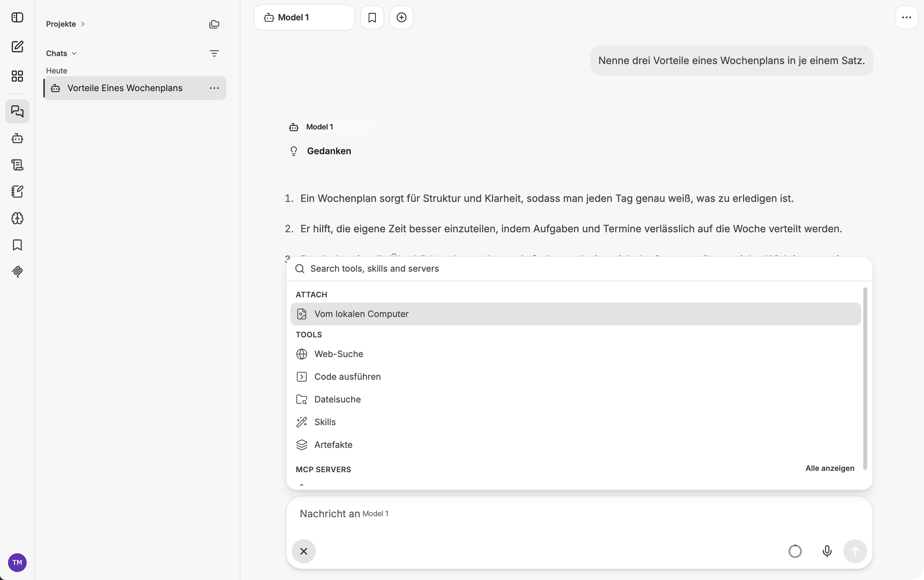Open the TM user avatar
The width and height of the screenshot is (924, 580).
(x=17, y=562)
